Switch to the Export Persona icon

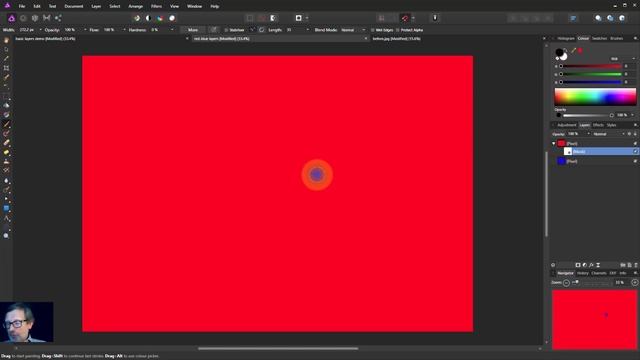click(x=58, y=18)
